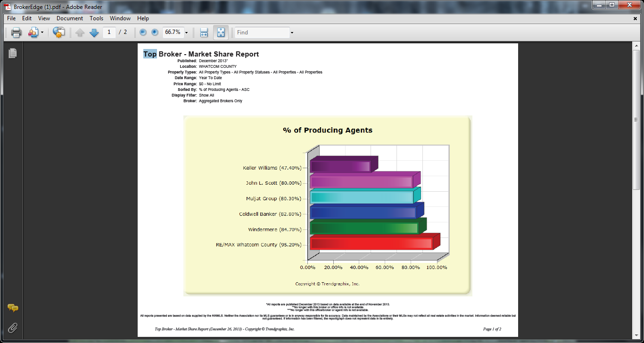Open the View menu
Image resolution: width=644 pixels, height=343 pixels.
point(44,18)
